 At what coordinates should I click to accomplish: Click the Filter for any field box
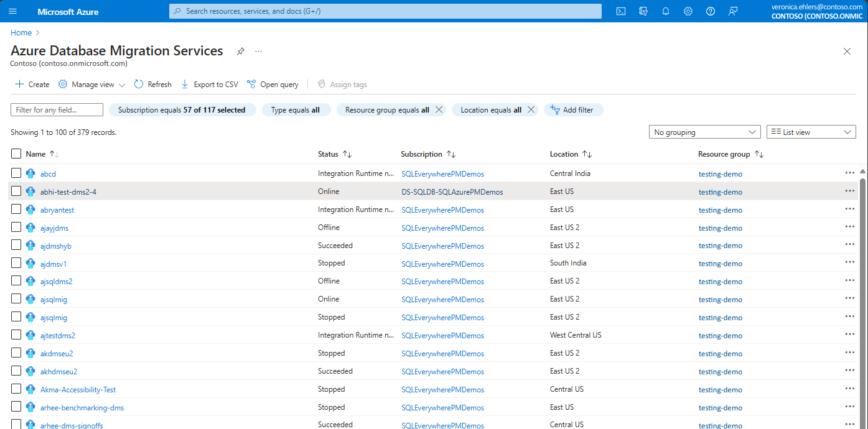pyautogui.click(x=57, y=110)
